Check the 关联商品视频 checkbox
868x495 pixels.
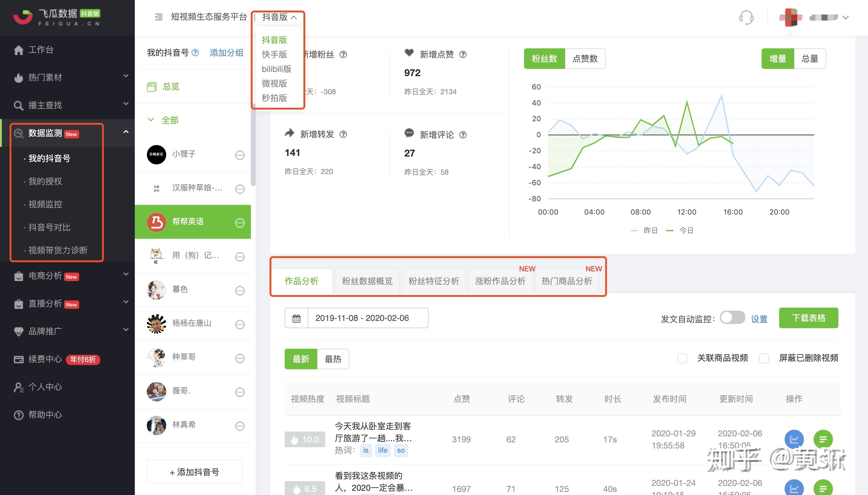[x=682, y=358]
